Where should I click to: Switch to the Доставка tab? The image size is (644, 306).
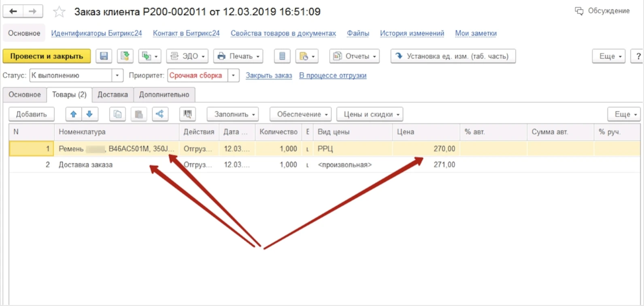click(x=113, y=94)
